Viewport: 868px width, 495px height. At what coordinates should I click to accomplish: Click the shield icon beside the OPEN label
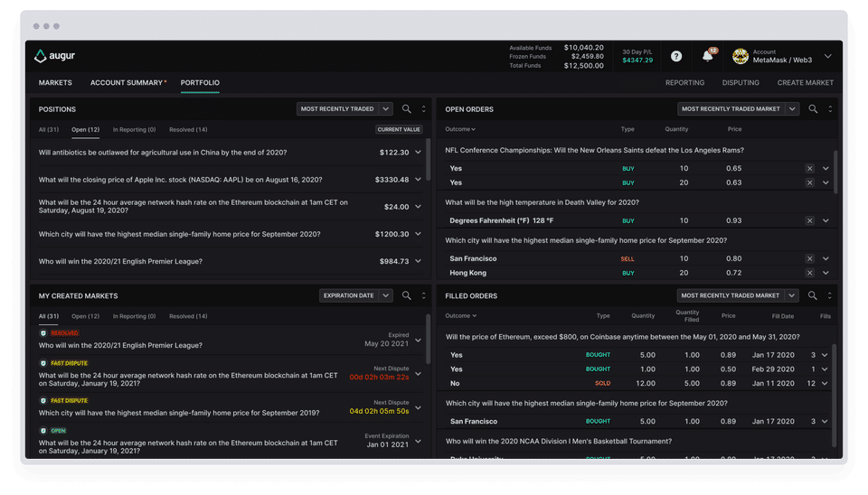pyautogui.click(x=43, y=430)
